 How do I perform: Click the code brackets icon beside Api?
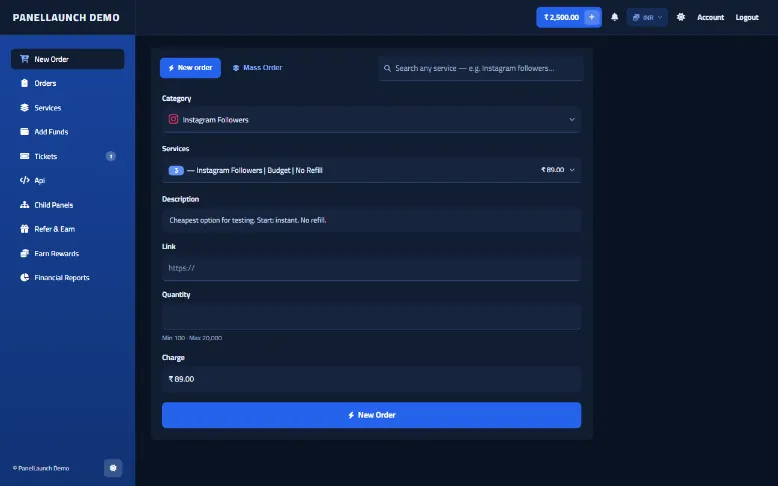coord(24,180)
